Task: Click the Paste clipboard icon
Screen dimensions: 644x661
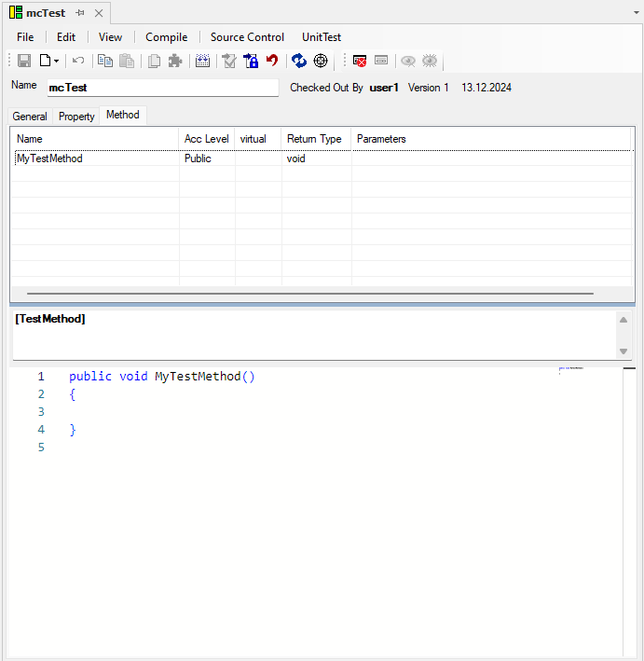Action: pos(127,61)
